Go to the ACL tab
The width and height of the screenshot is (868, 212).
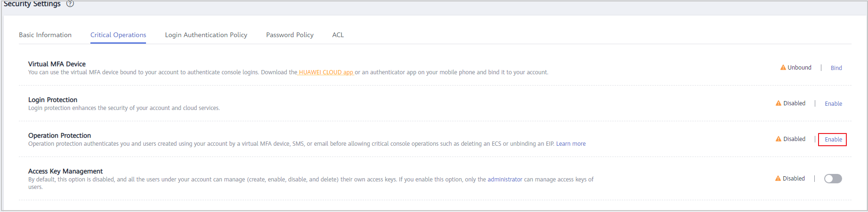point(338,35)
